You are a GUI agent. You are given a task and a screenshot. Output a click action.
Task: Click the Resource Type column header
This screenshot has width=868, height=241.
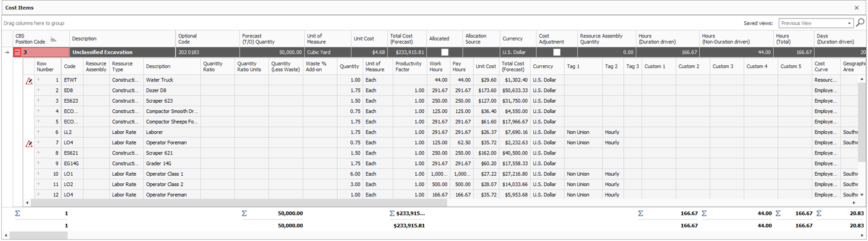click(123, 66)
